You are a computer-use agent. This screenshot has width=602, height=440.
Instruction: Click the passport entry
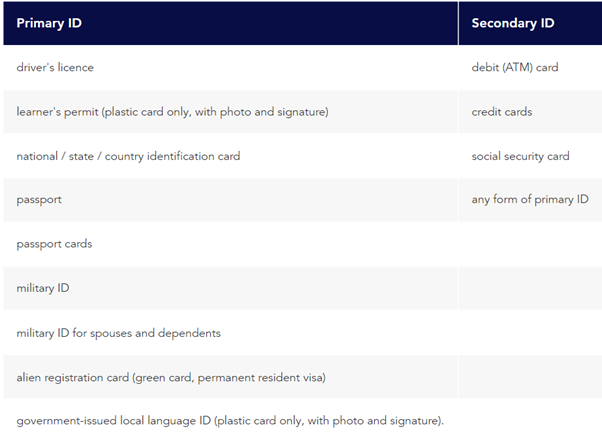pos(39,200)
